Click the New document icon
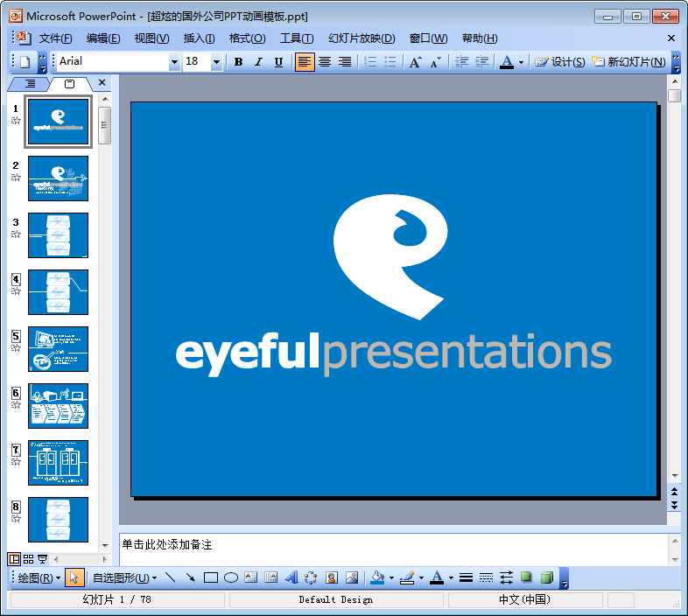Screen dimensions: 688x616 pyautogui.click(x=25, y=62)
